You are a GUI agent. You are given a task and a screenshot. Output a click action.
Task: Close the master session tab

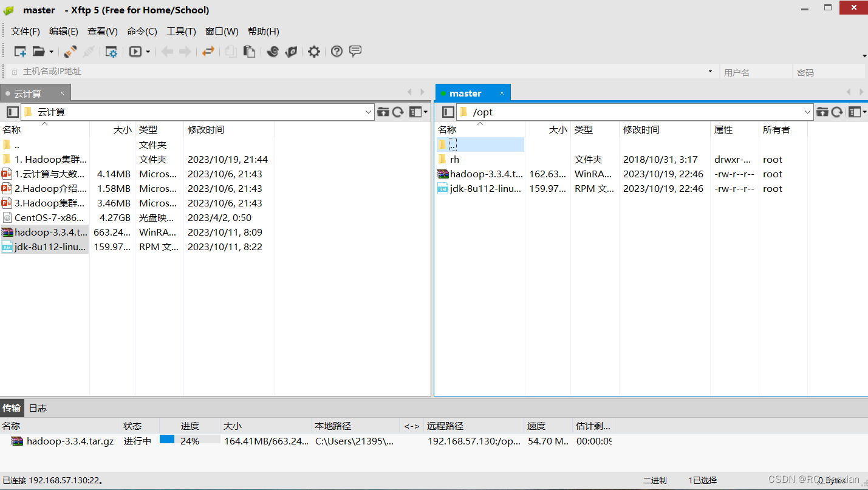(x=502, y=93)
